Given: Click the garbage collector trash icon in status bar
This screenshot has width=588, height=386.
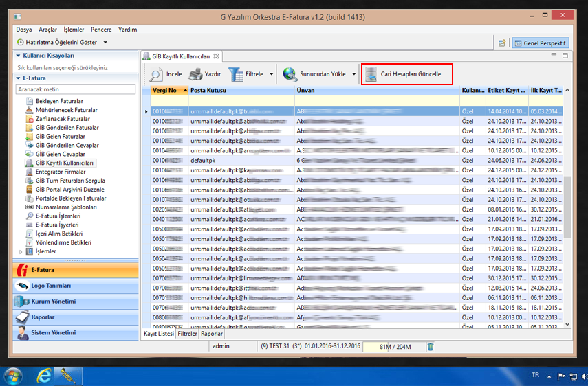Looking at the screenshot, I should (x=431, y=347).
